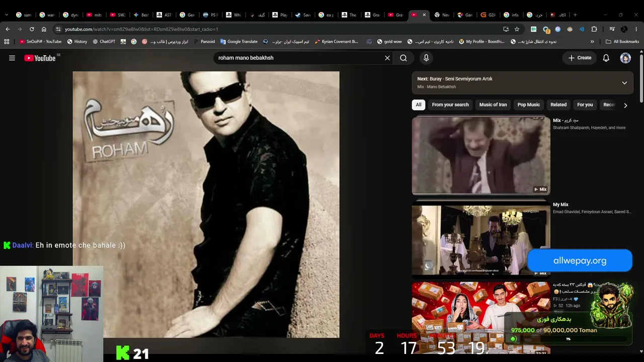Open the History bookmark
The height and width of the screenshot is (362, 644).
coord(77,42)
